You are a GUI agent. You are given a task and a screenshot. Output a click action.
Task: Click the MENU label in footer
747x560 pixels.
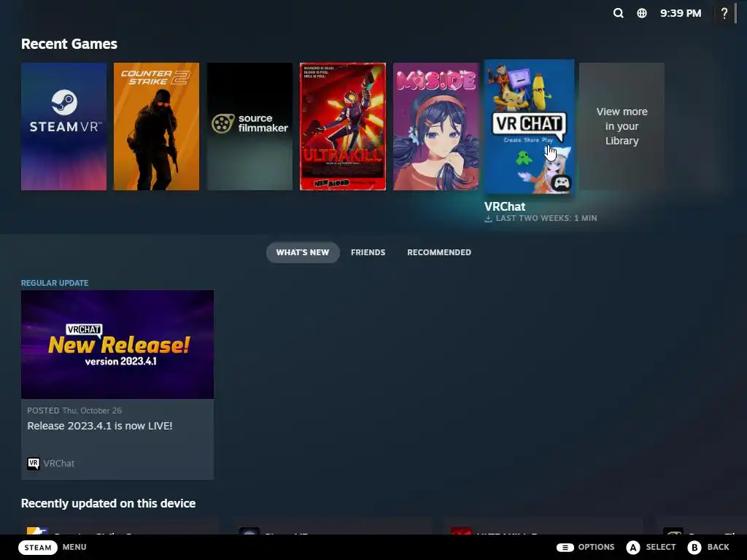tap(74, 547)
